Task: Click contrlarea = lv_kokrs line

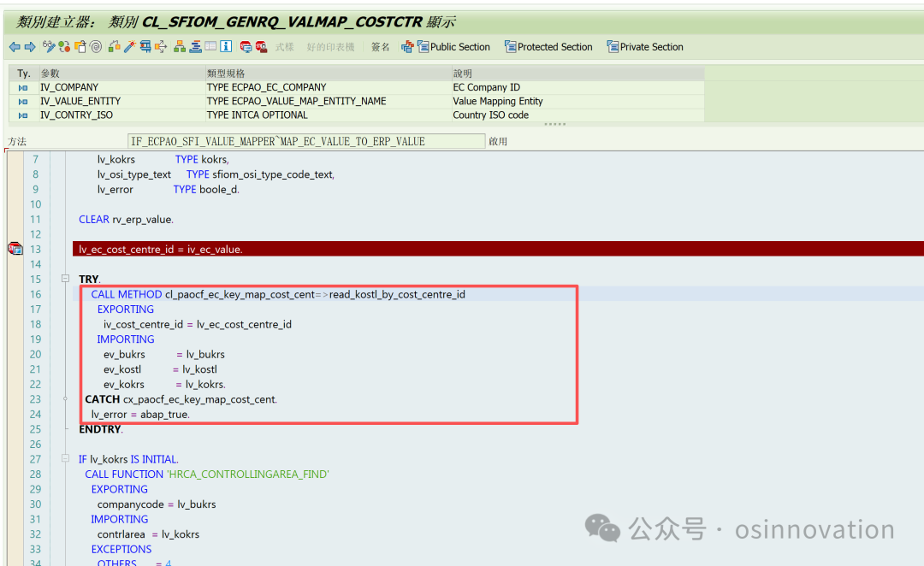Action: (148, 534)
